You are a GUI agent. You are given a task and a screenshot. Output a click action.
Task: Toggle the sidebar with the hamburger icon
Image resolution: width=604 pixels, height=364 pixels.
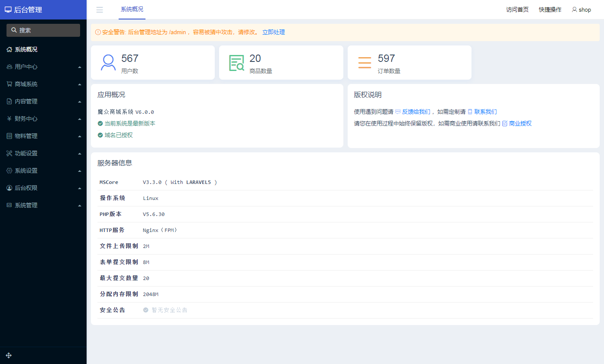click(x=100, y=10)
